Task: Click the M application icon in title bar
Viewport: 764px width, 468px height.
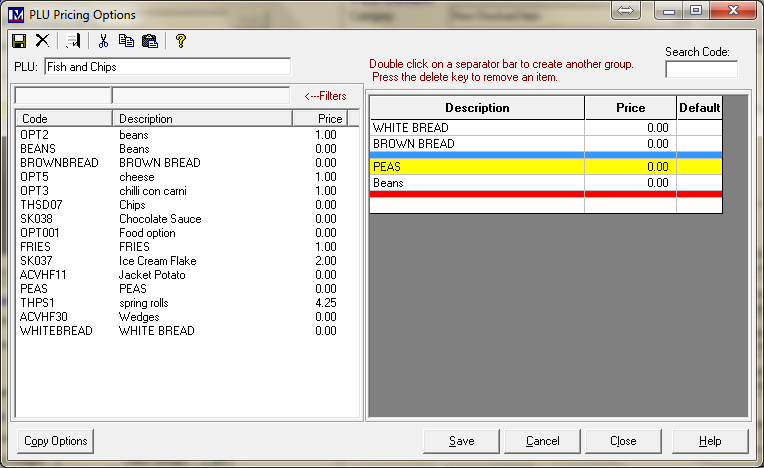Action: [x=16, y=15]
